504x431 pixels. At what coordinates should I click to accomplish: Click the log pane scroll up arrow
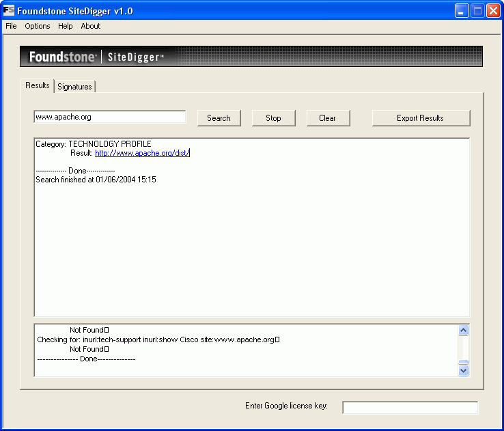(463, 330)
